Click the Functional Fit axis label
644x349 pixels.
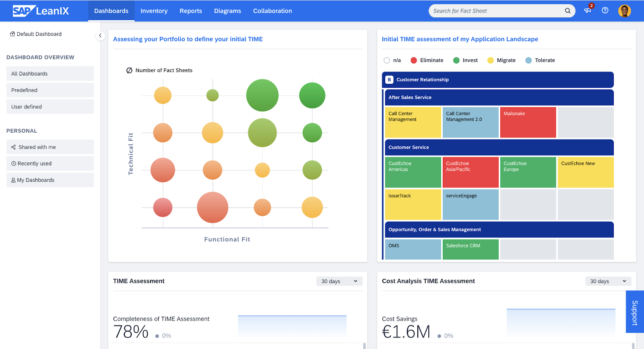(x=227, y=239)
